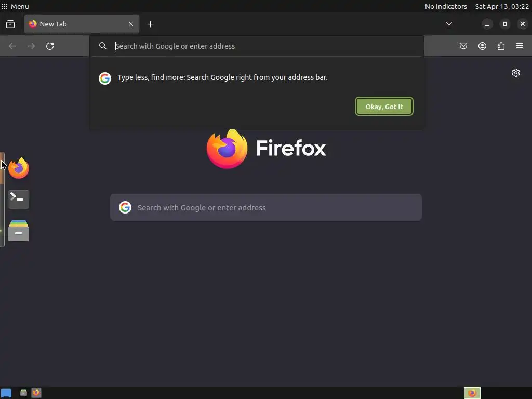This screenshot has width=532, height=399.
Task: Select the New Tab tab
Action: coord(82,24)
